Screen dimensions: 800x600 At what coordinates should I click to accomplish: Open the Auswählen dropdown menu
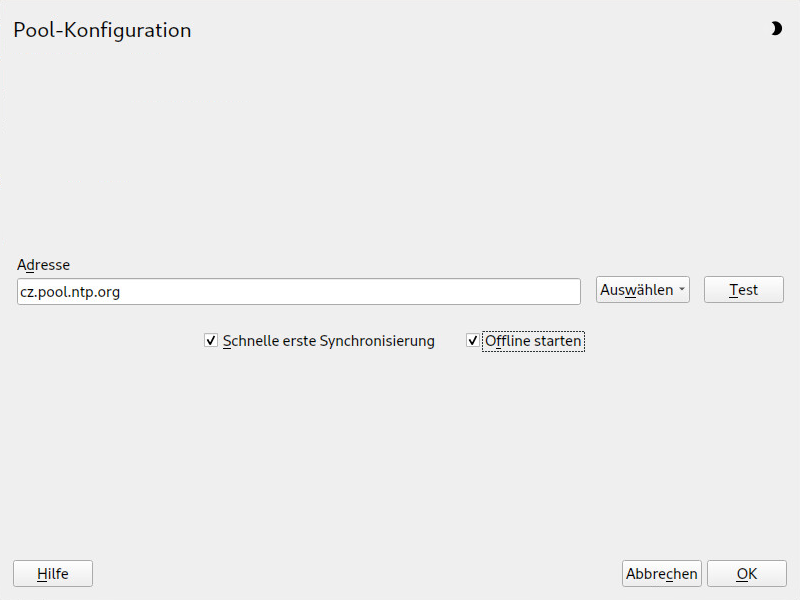coord(643,290)
